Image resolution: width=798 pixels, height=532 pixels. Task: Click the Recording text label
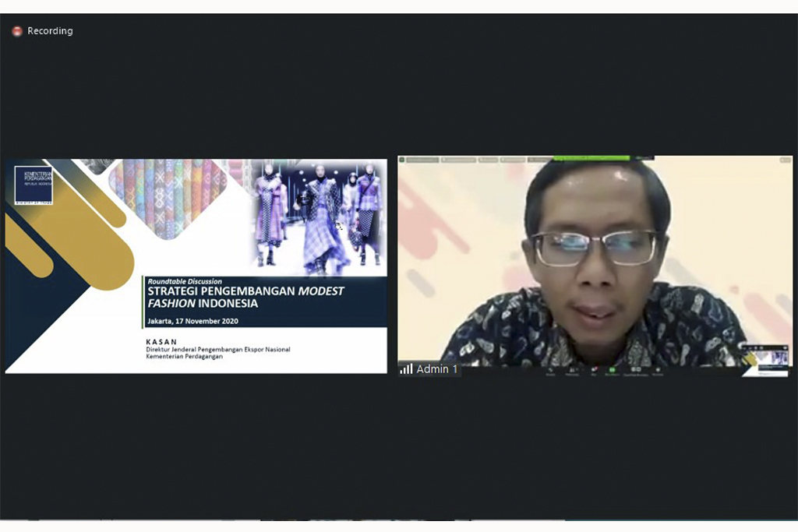coord(50,31)
